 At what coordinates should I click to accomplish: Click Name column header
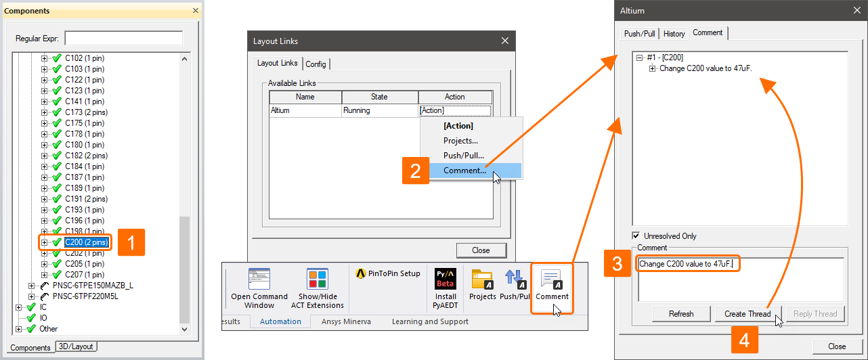click(x=305, y=97)
